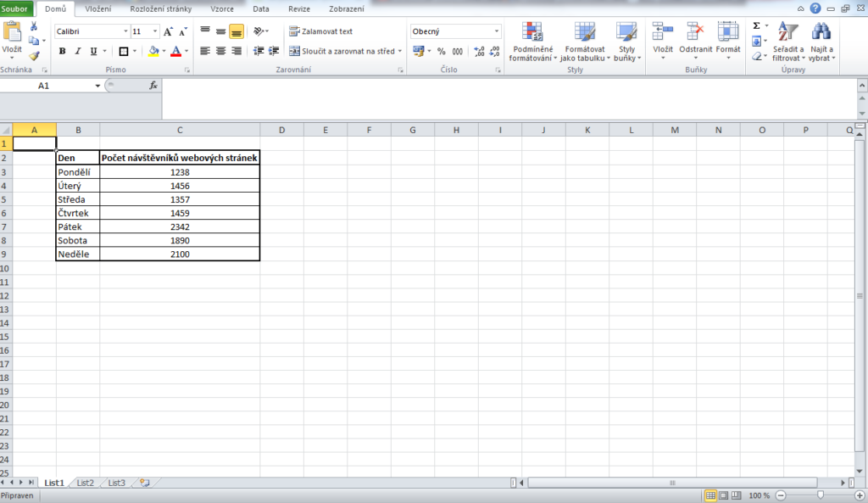Click the Cut scissors icon
Image resolution: width=868 pixels, height=503 pixels.
point(34,26)
